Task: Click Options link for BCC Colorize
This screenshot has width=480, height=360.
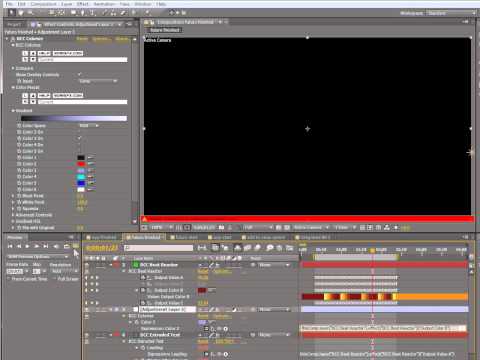Action: pos(101,39)
